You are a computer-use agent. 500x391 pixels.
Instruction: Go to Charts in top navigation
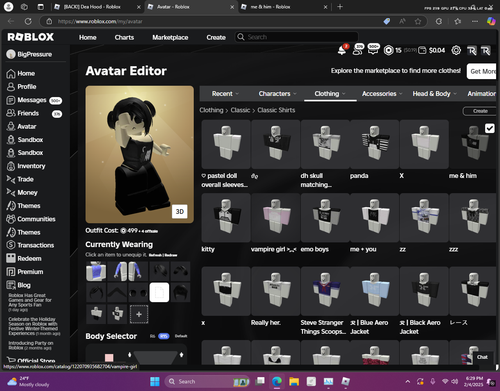[124, 37]
